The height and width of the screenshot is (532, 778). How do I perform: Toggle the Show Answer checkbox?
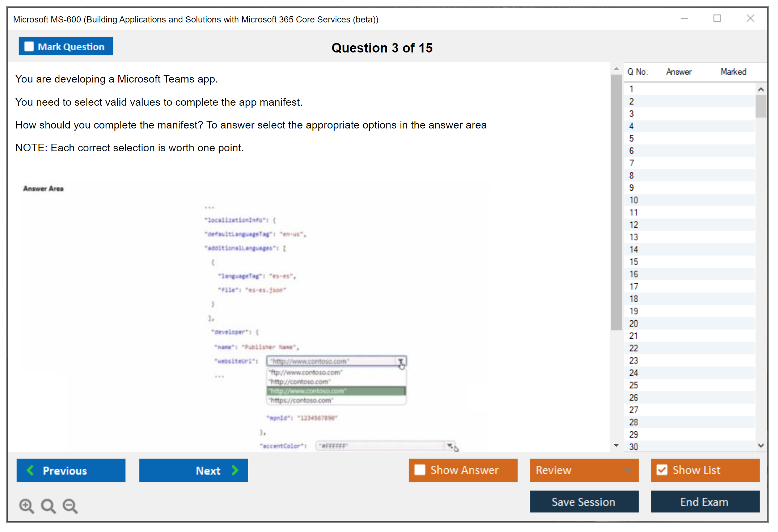click(420, 470)
